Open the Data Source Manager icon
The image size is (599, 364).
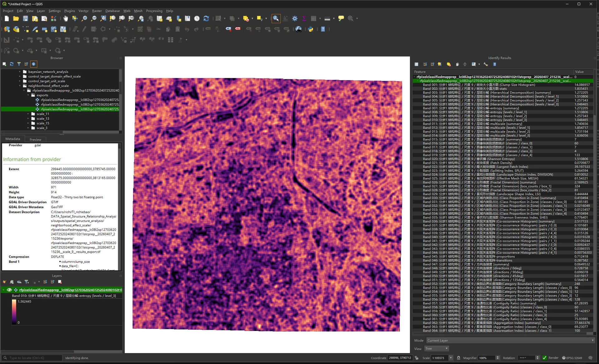pos(7,29)
